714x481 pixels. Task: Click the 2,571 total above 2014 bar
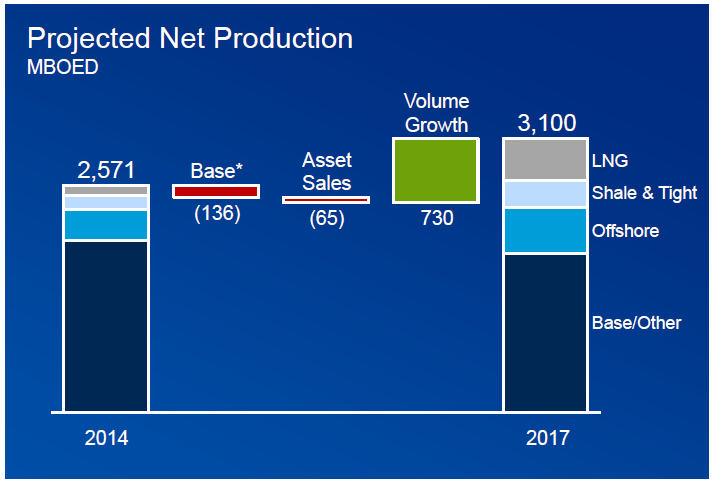(x=106, y=170)
